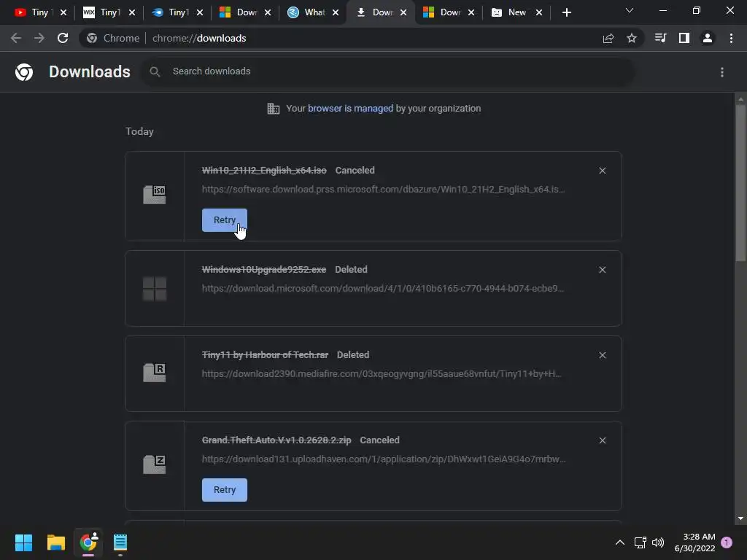The height and width of the screenshot is (560, 747).
Task: Click the 'Windows10Upgrade9252.exe' file name
Action: click(x=264, y=270)
